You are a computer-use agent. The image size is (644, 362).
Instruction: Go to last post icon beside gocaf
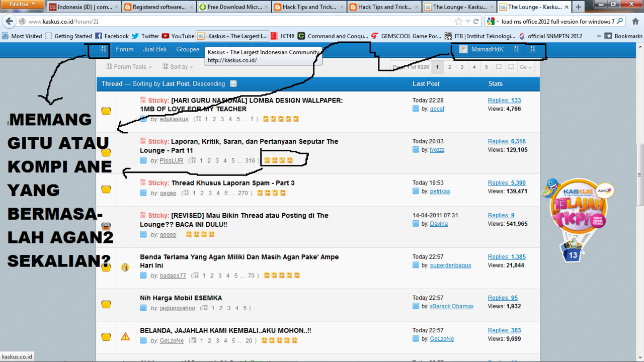[416, 109]
